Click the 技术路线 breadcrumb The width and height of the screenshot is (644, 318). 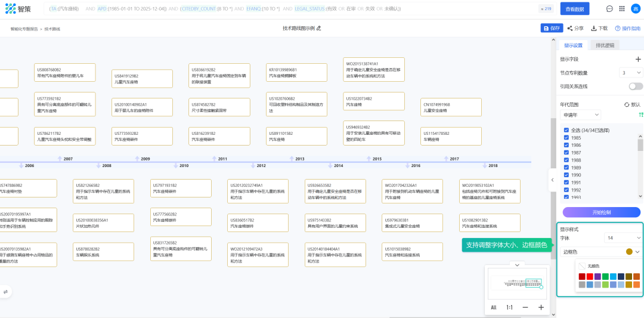tap(52, 29)
